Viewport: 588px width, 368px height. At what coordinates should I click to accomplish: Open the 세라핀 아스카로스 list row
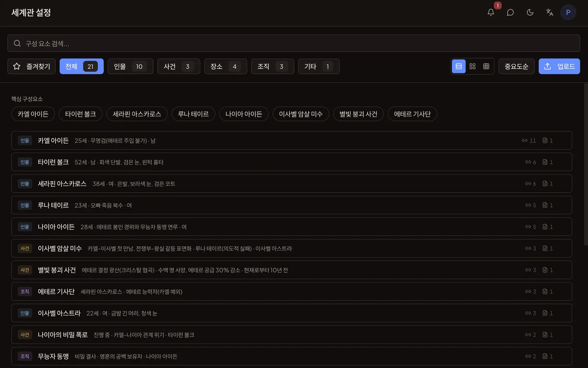(292, 184)
